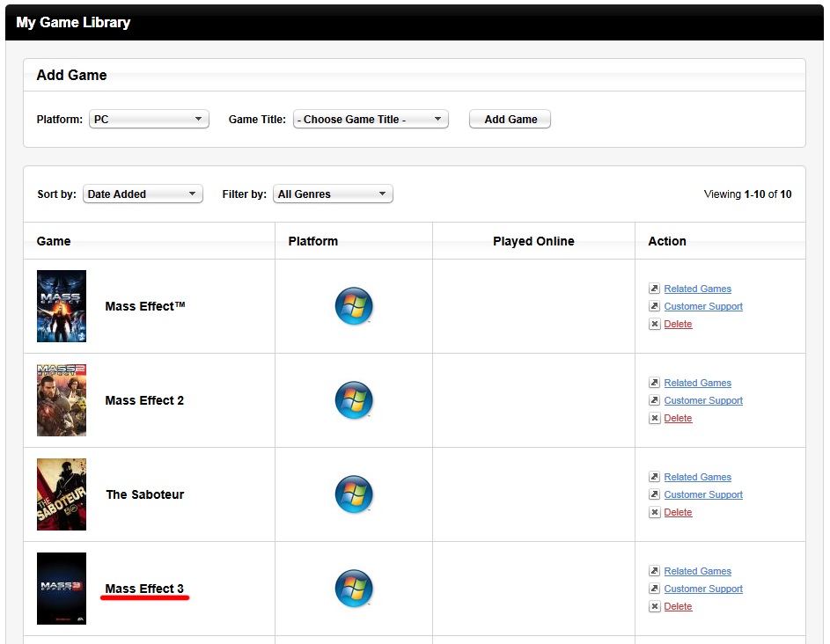Open the Filter by All Genres dropdown
This screenshot has width=830, height=644.
[x=333, y=194]
